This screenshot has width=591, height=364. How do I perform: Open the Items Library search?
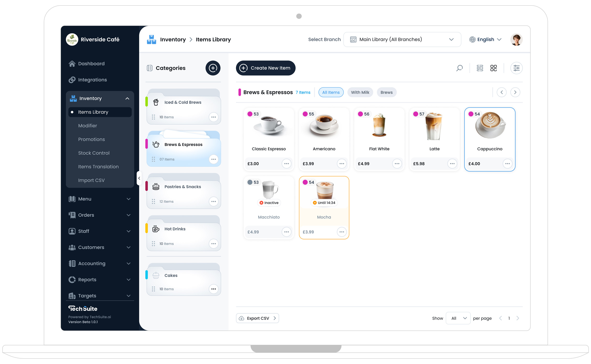point(459,68)
